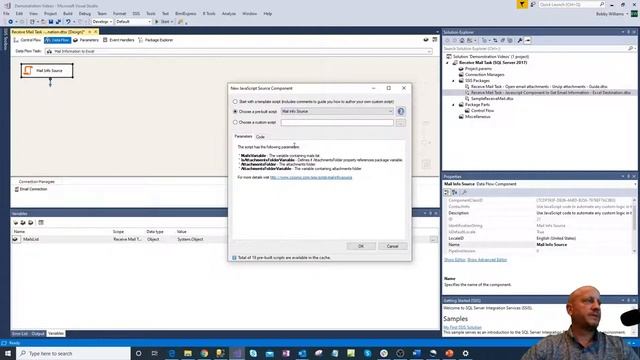Open the 'For more details visit' hyperlink

(x=311, y=178)
